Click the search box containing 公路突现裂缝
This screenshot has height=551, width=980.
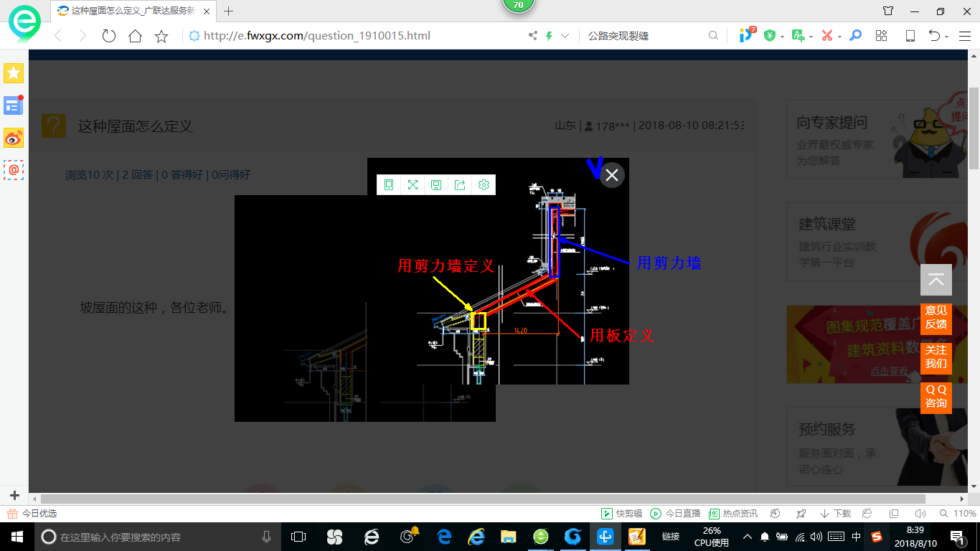coord(646,36)
